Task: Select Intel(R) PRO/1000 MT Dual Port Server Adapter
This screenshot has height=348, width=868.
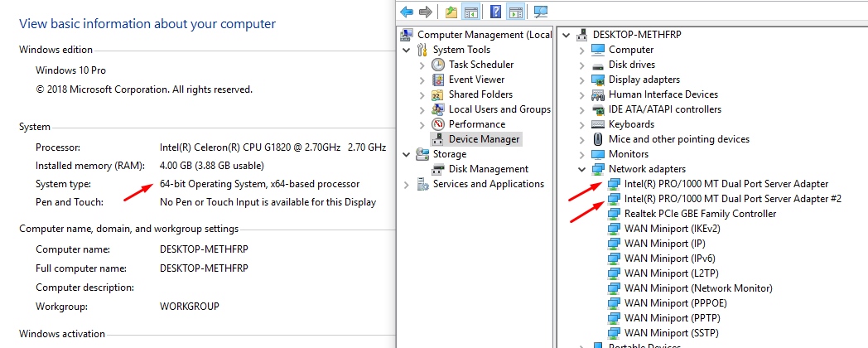Action: pos(726,183)
